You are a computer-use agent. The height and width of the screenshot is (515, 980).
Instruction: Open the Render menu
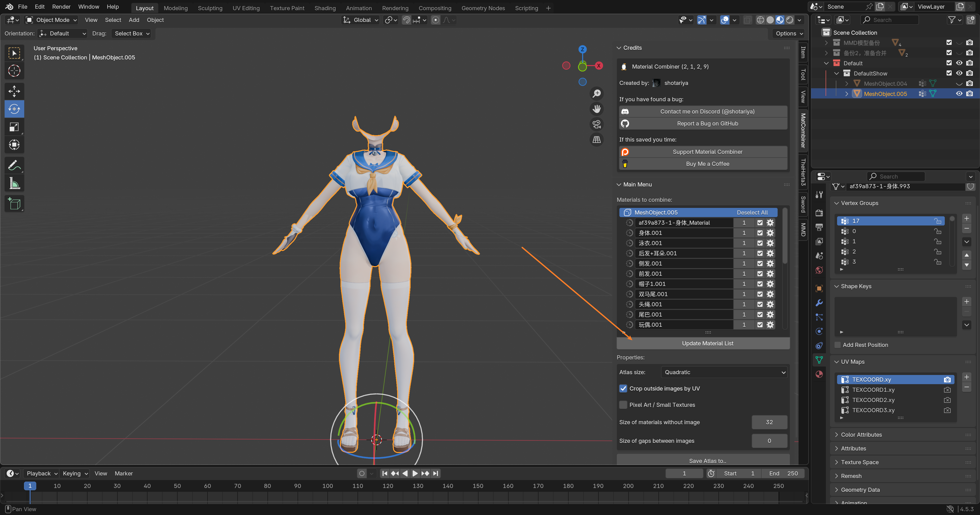click(61, 6)
